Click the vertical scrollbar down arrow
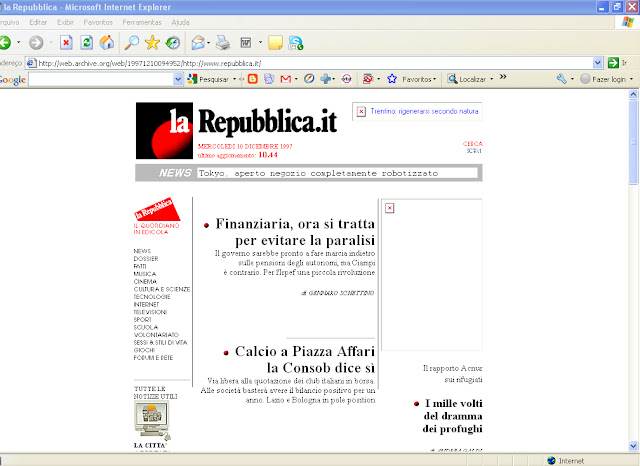This screenshot has height=466, width=640. (x=633, y=445)
